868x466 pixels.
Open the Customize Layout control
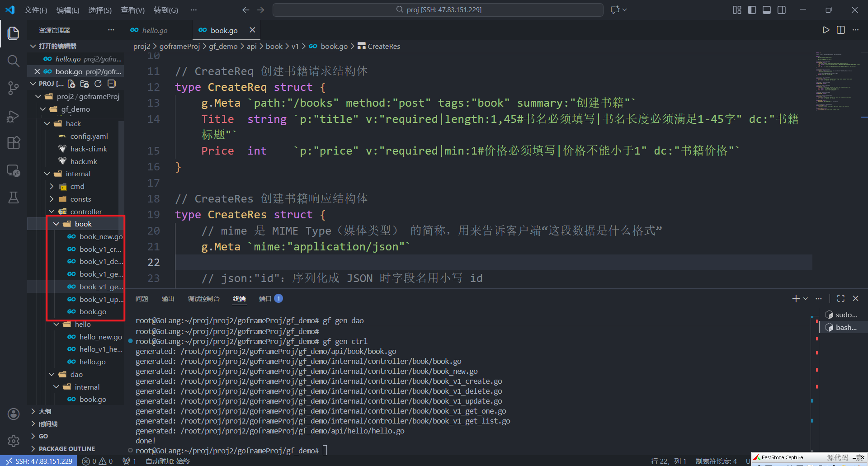[x=737, y=10]
